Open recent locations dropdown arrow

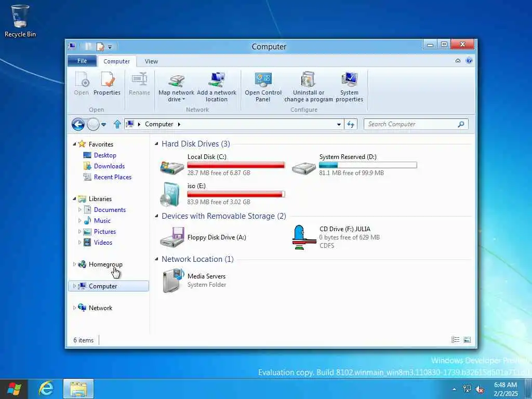[103, 125]
